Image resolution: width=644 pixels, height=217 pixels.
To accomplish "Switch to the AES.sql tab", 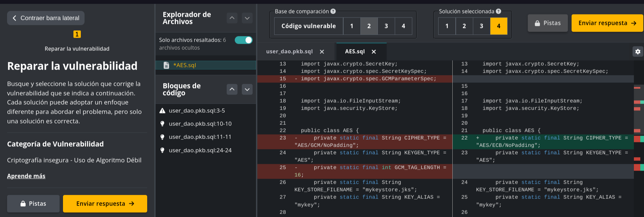I will [x=355, y=51].
